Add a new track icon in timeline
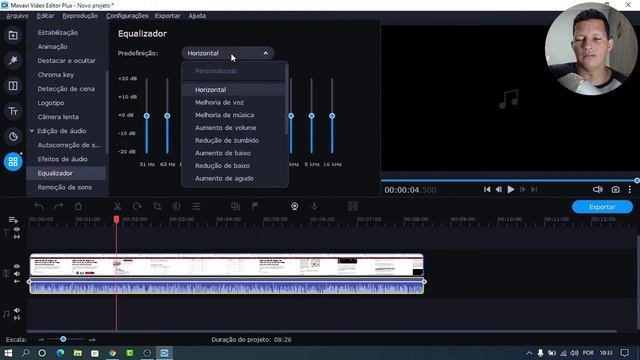Image resolution: width=640 pixels, height=360 pixels. pos(13,220)
